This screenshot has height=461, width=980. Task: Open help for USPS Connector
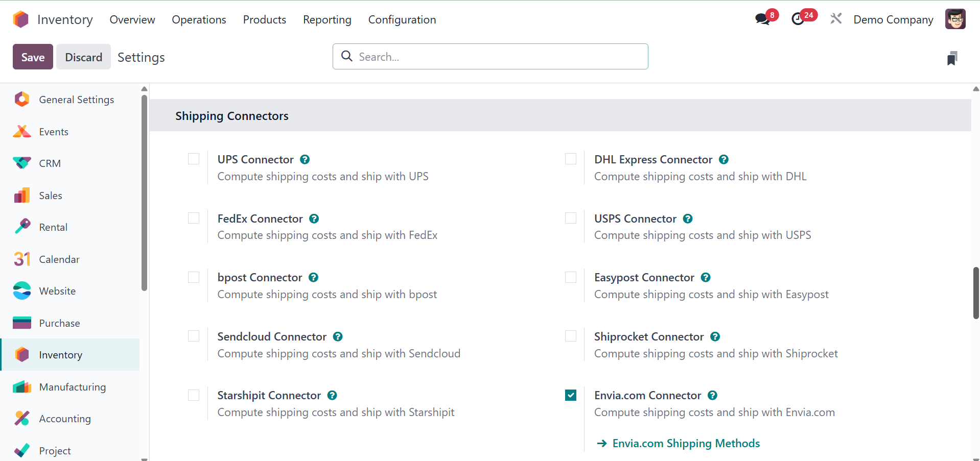688,219
